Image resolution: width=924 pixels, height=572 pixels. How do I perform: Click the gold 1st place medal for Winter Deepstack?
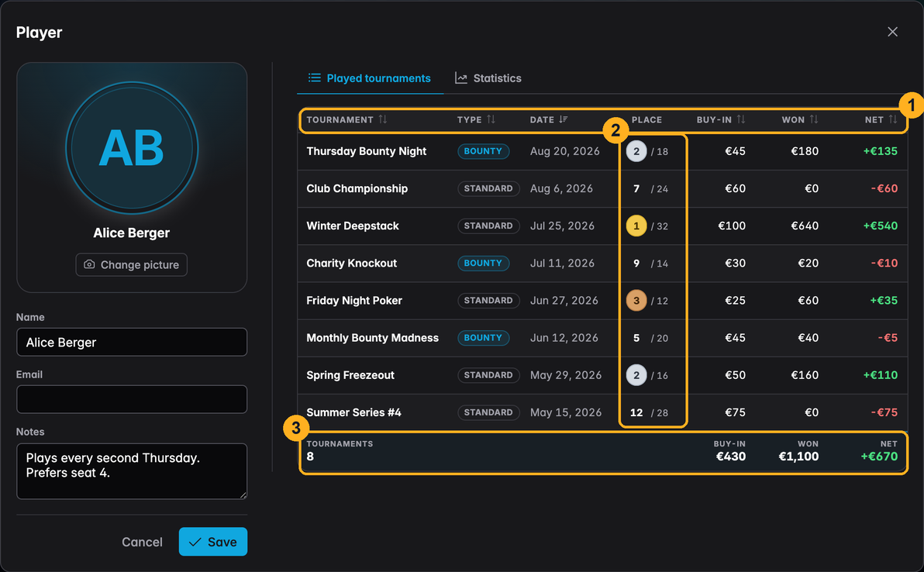tap(636, 226)
